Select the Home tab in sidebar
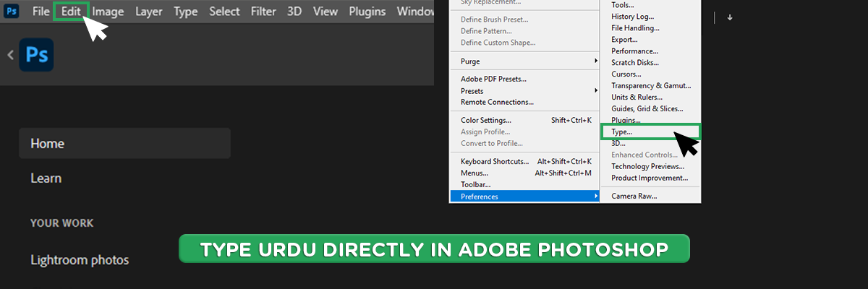 click(124, 143)
